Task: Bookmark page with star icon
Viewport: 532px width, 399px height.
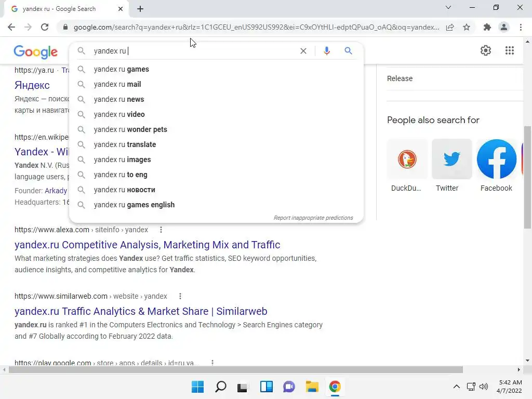Action: point(467,27)
